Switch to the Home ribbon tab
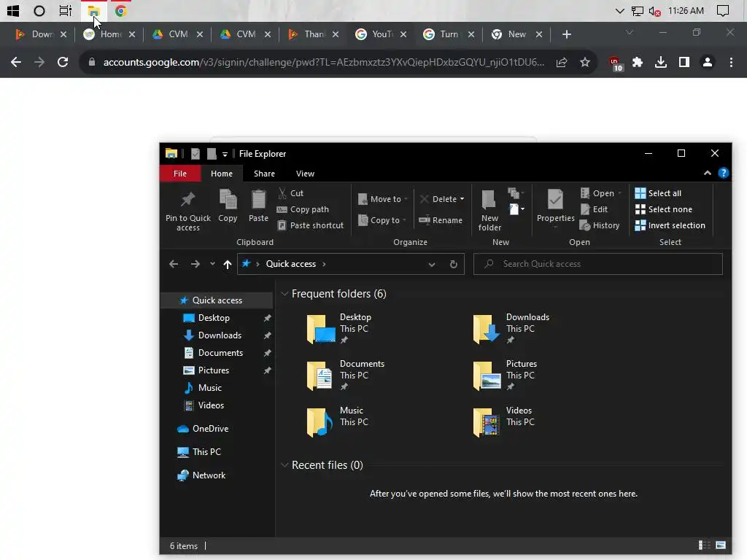 [x=222, y=174]
